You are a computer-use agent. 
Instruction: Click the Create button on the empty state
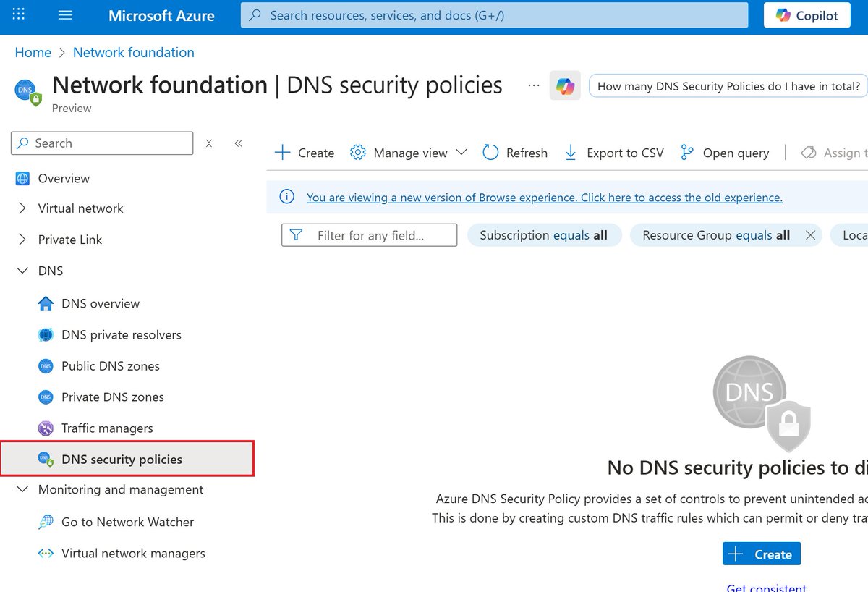[x=761, y=554]
